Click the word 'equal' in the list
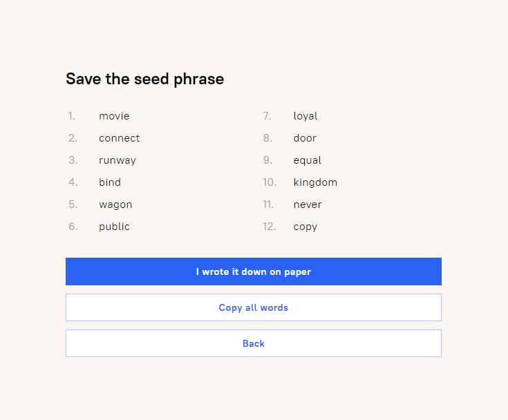 click(308, 160)
